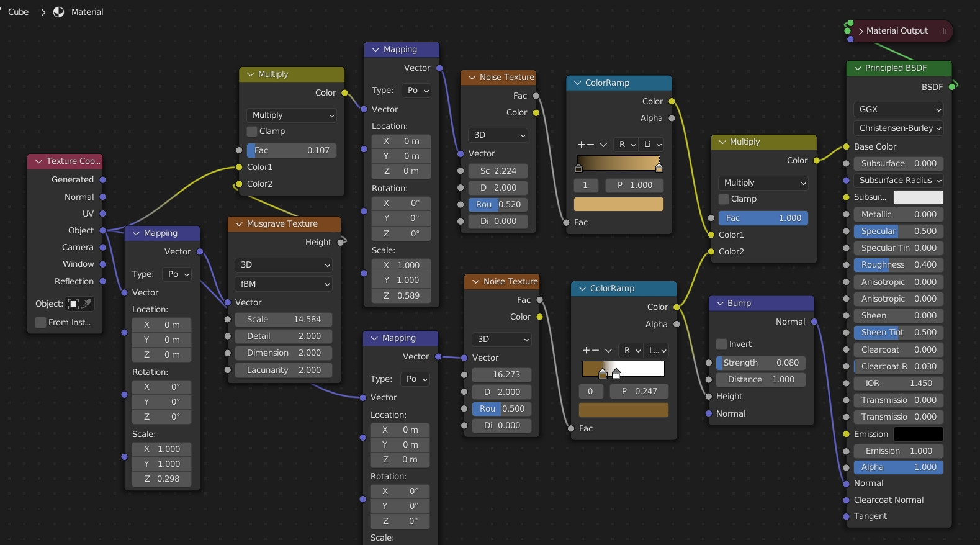Open Christensen-Burley subsurface method dropdown
Viewport: 980px width, 545px height.
point(899,128)
